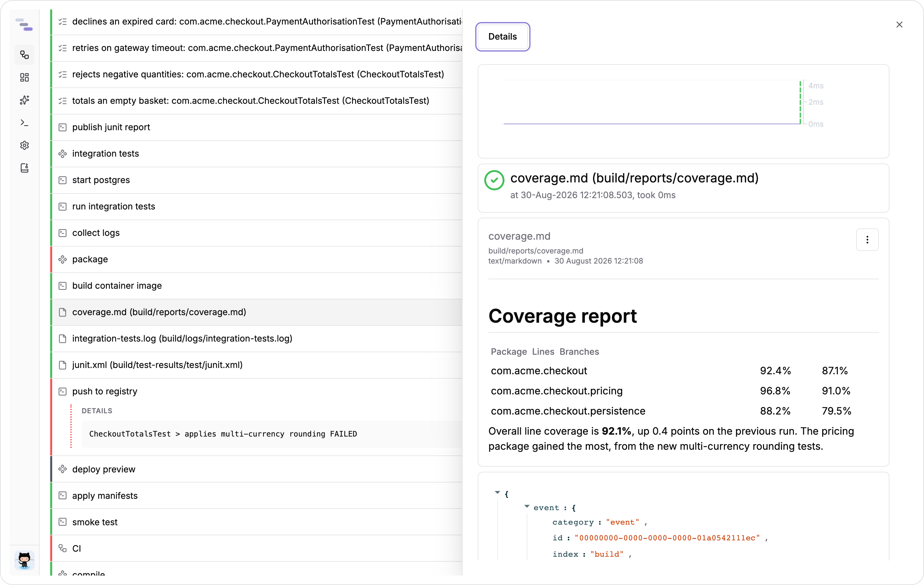
Task: Select the 'deploy preview' stage row
Action: 257,469
